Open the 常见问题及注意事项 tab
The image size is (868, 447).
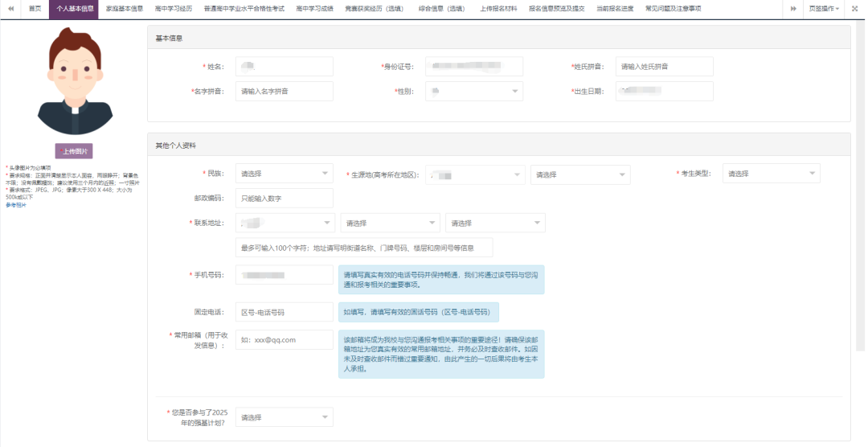pyautogui.click(x=673, y=9)
